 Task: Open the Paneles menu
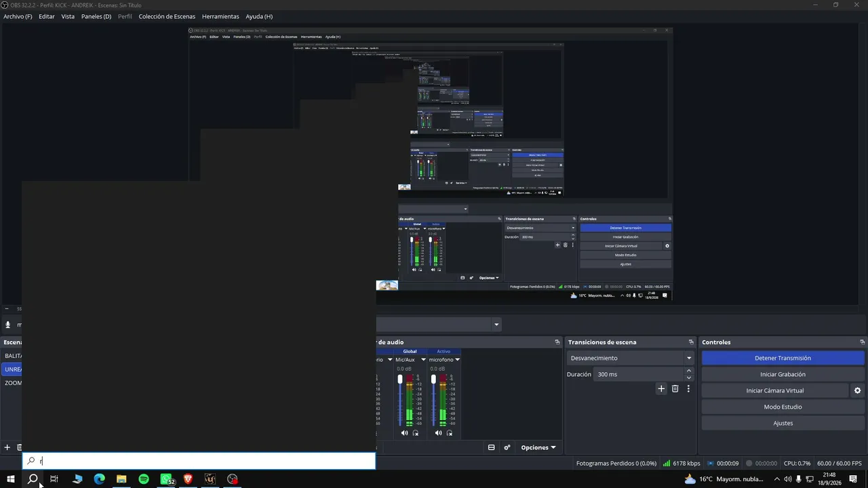point(96,16)
